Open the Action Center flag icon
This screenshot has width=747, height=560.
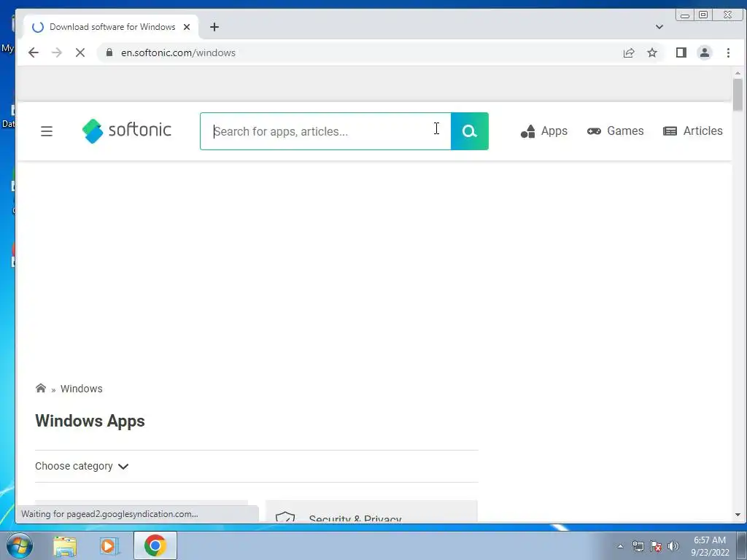(x=656, y=546)
